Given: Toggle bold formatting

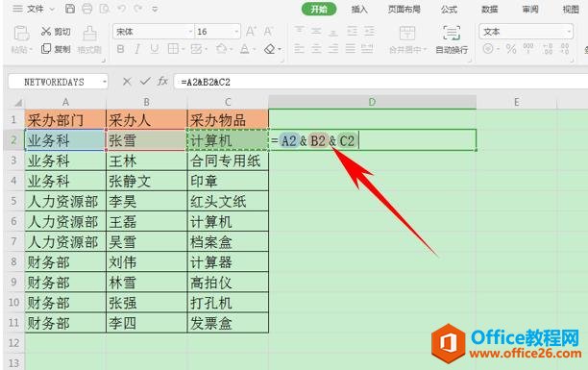Looking at the screenshot, I should coord(120,49).
